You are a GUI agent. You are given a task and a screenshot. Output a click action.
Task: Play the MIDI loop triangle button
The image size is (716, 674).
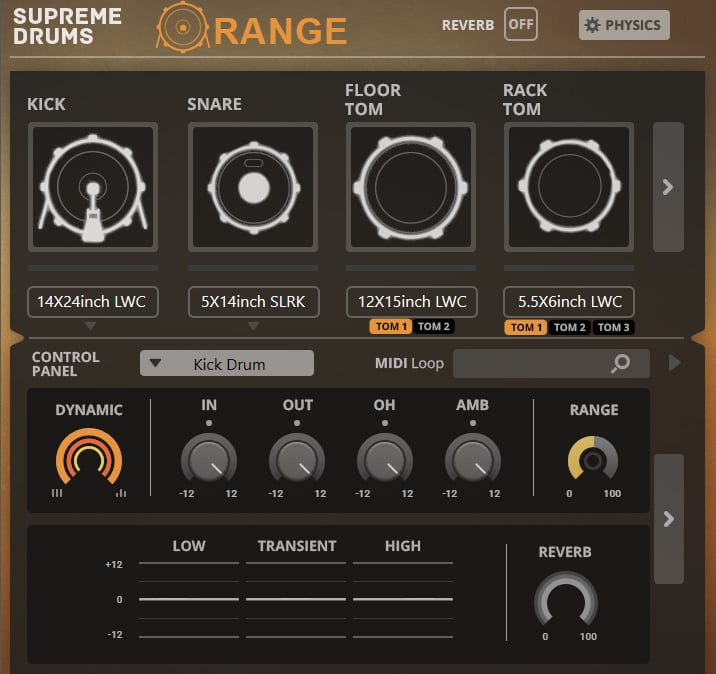click(675, 363)
